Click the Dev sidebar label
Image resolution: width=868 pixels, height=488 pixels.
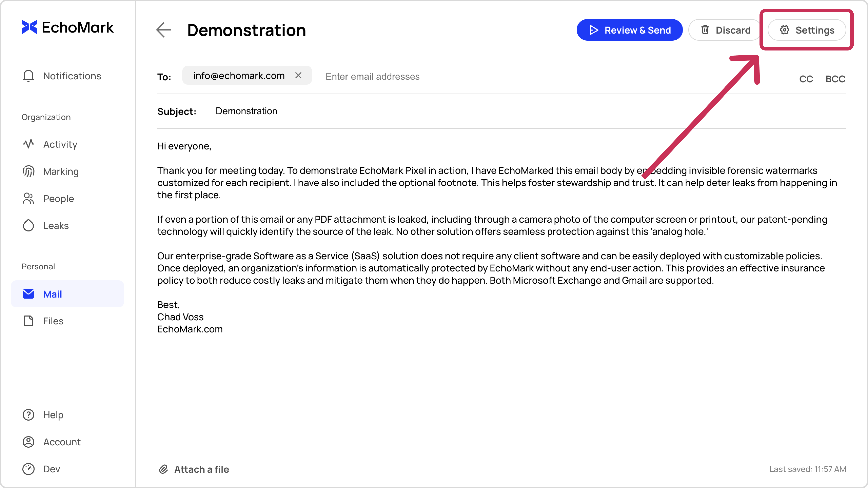pyautogui.click(x=52, y=469)
